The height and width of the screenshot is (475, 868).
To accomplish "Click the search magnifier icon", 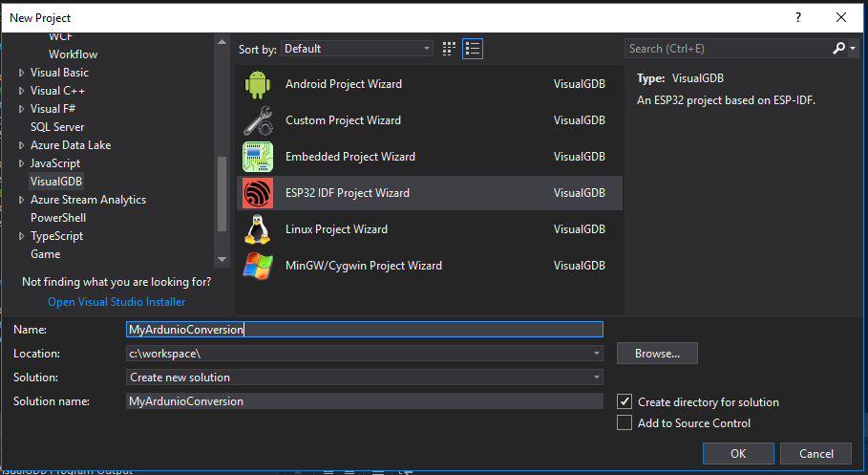I will 838,49.
